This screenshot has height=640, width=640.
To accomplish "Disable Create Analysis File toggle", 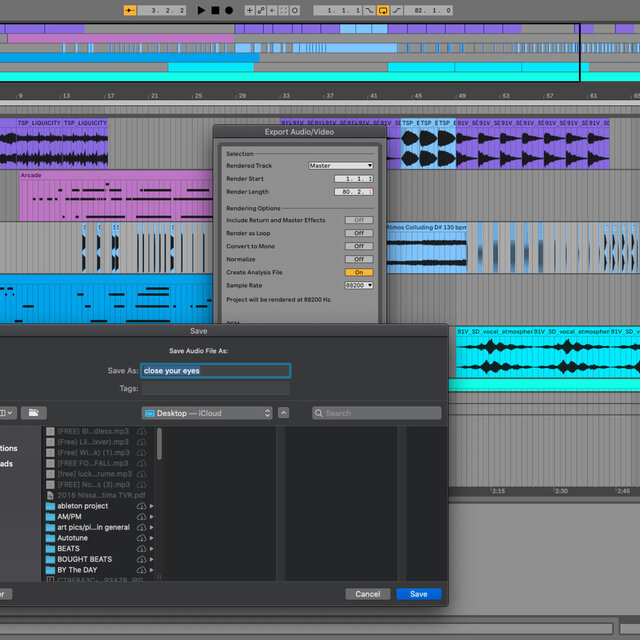I will point(358,272).
